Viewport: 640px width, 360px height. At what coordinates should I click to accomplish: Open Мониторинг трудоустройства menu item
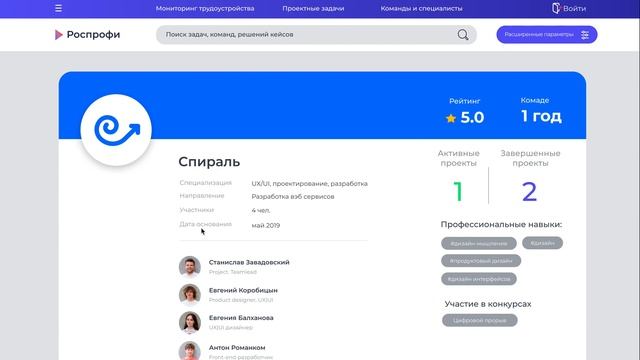click(205, 8)
